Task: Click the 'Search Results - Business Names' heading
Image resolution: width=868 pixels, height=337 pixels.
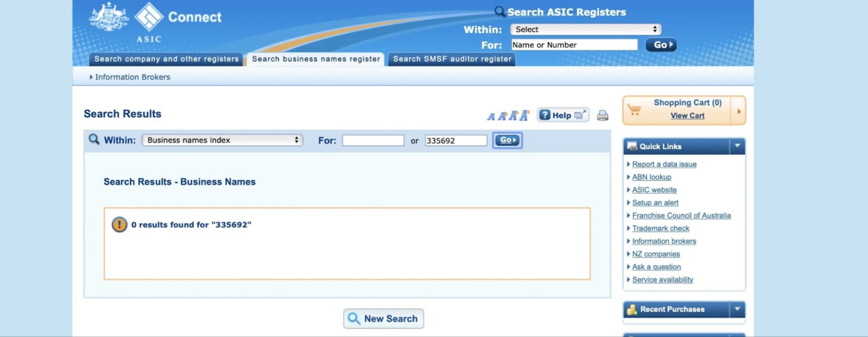Action: click(x=179, y=182)
